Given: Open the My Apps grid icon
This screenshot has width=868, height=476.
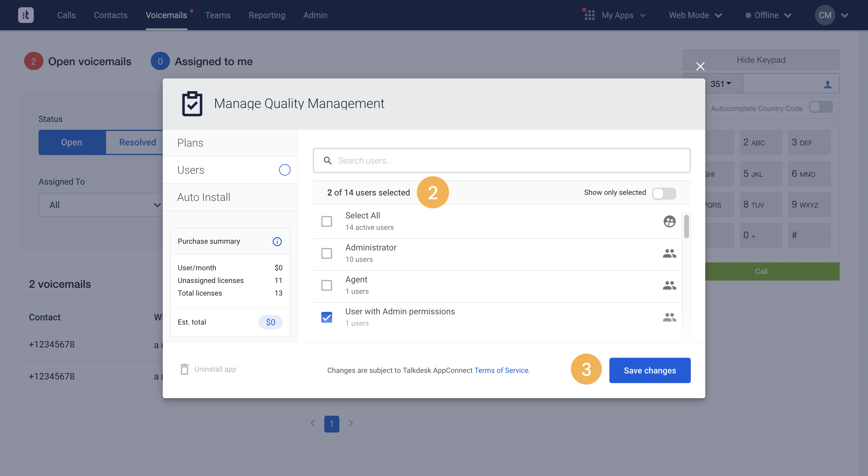Looking at the screenshot, I should click(589, 15).
